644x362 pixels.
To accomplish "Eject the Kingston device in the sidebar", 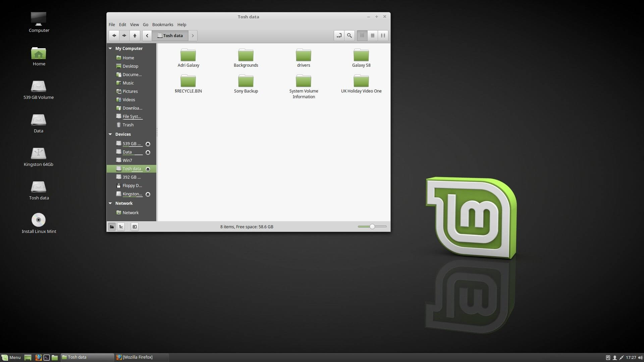I will pyautogui.click(x=148, y=194).
